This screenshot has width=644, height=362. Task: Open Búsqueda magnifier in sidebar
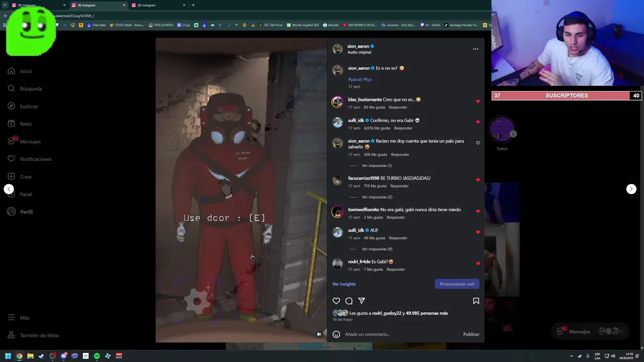point(11,88)
